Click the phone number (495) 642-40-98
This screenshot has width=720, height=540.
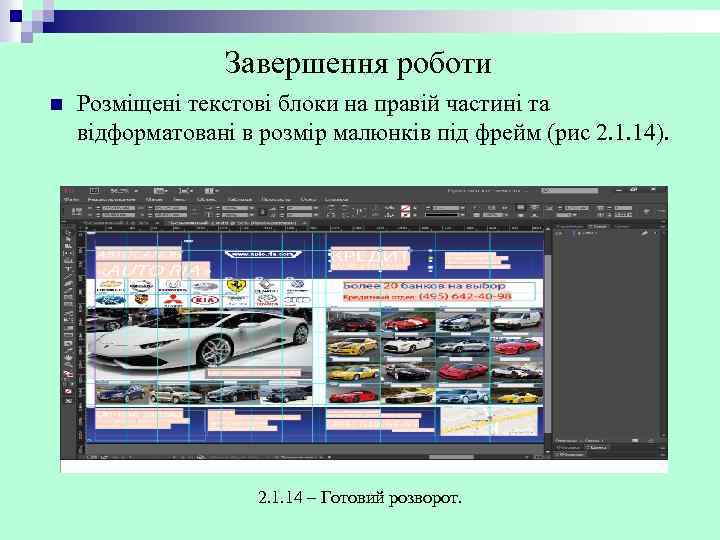[465, 297]
